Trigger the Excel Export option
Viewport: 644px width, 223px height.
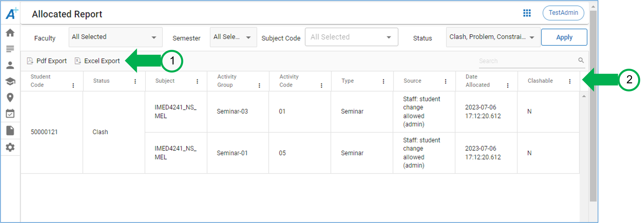[x=97, y=61]
